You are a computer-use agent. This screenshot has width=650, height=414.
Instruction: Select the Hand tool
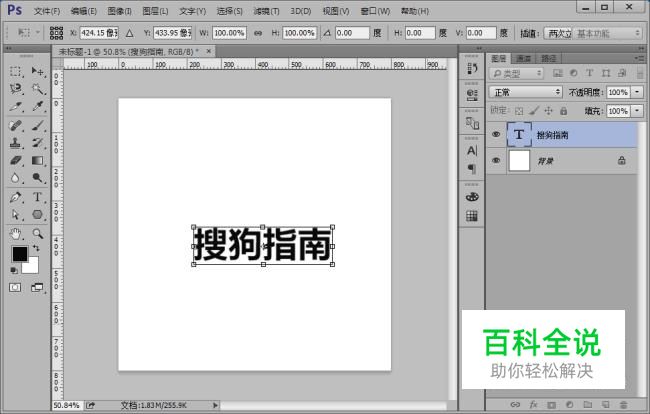pos(15,234)
